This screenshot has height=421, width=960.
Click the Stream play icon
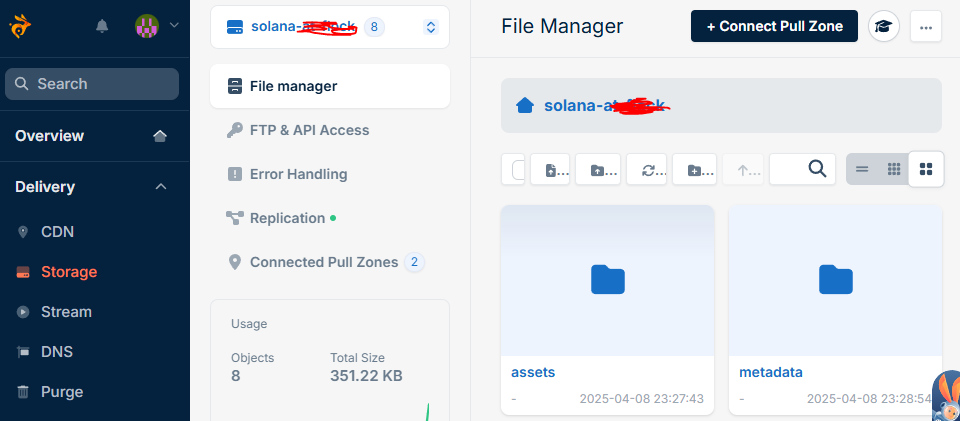(23, 312)
